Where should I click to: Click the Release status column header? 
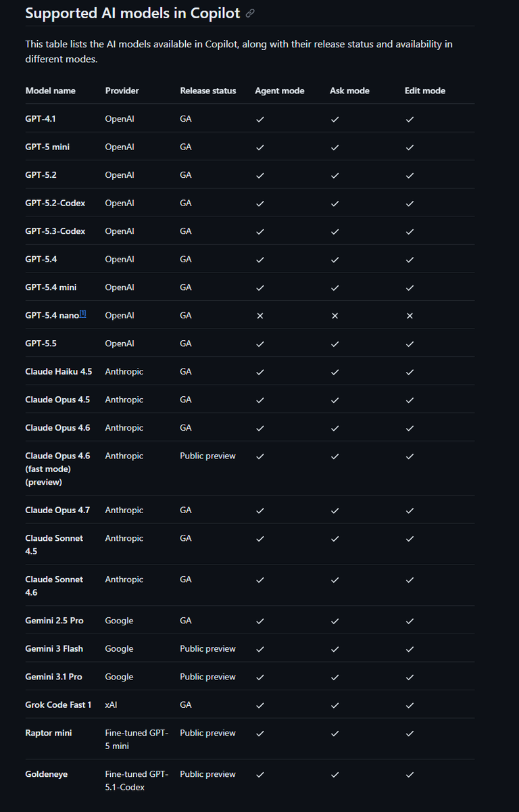[208, 91]
